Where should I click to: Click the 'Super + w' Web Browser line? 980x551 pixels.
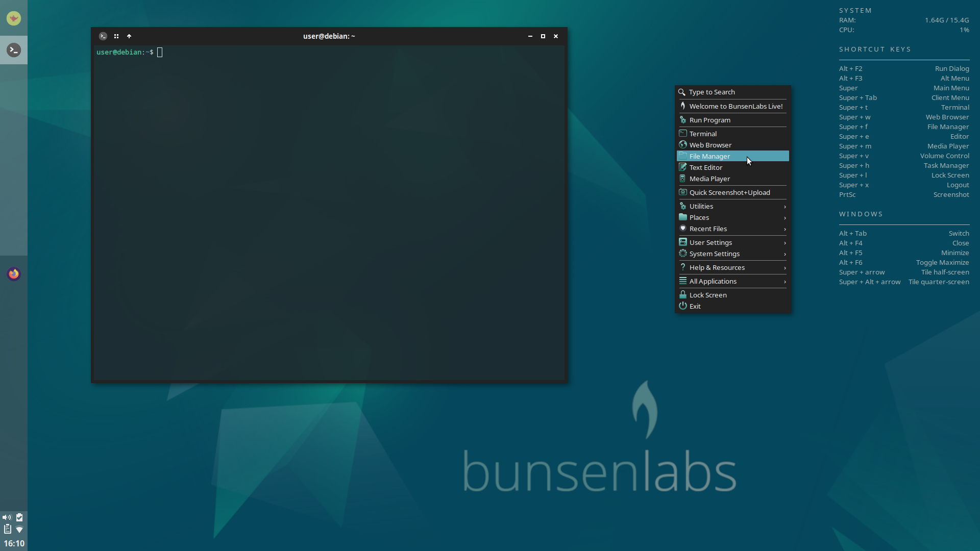904,117
